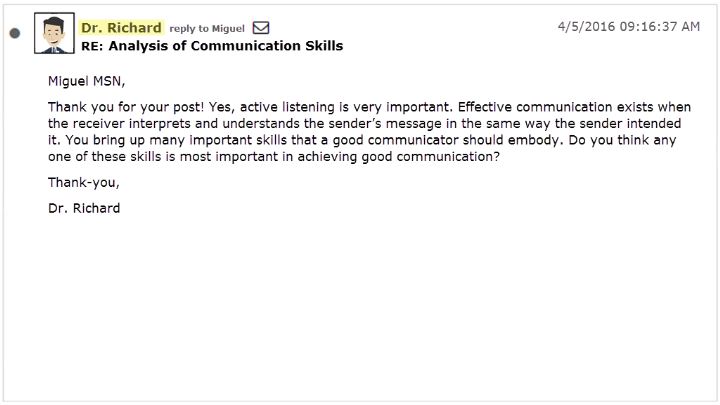Click the envelope email icon beside Miguel

pos(261,28)
